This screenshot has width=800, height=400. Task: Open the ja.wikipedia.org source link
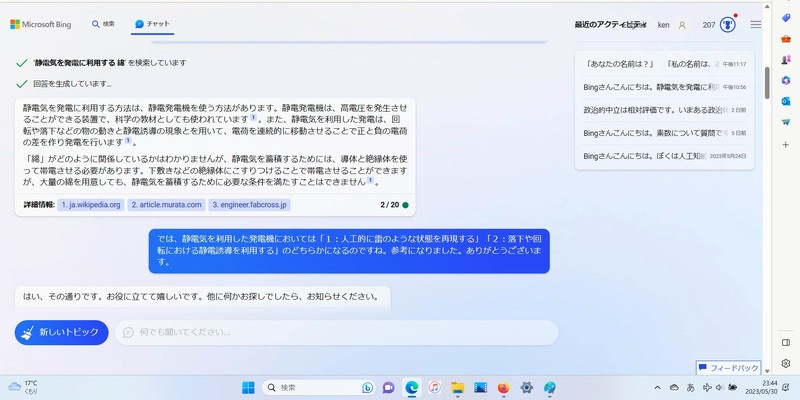coord(91,205)
